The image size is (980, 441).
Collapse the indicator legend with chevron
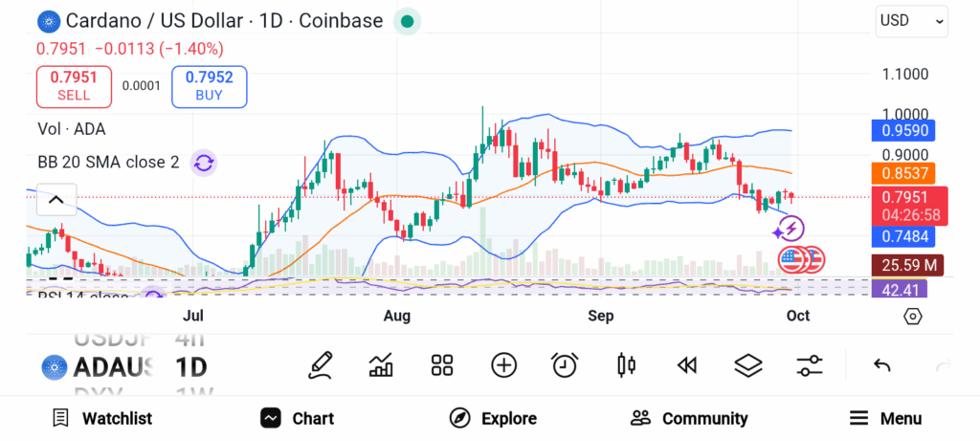(x=56, y=200)
